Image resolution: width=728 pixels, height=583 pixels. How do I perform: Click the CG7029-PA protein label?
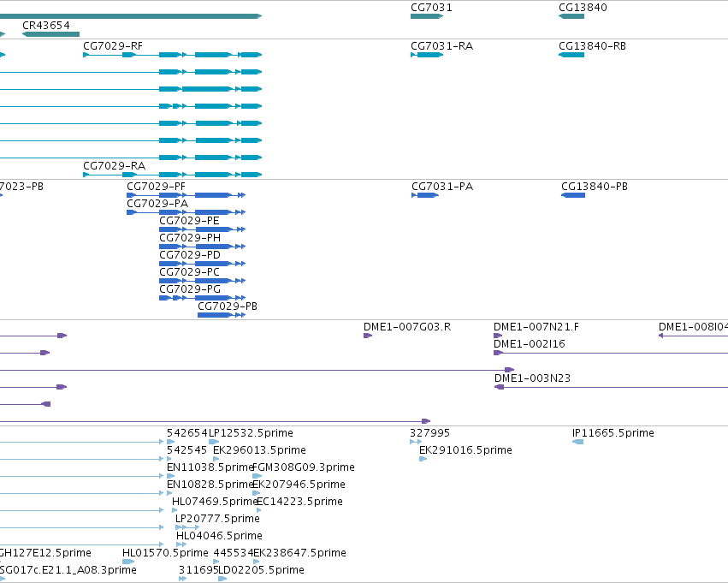pos(157,204)
